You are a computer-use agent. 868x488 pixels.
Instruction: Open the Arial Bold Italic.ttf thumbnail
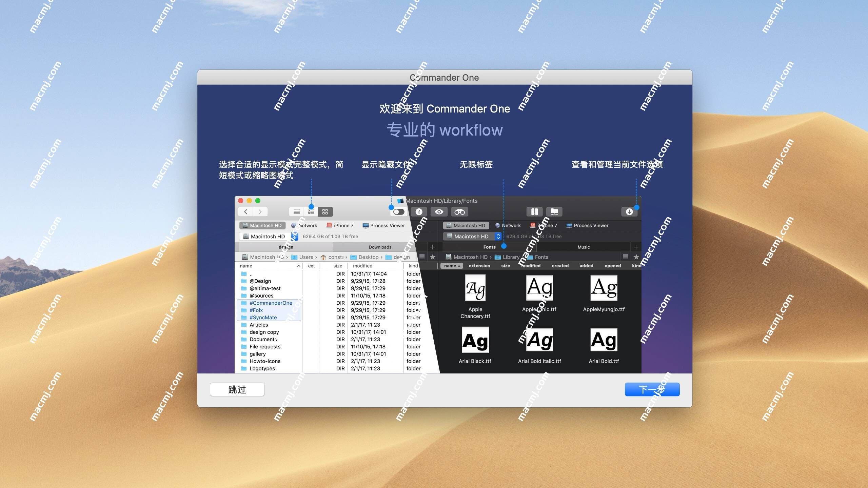coord(539,340)
